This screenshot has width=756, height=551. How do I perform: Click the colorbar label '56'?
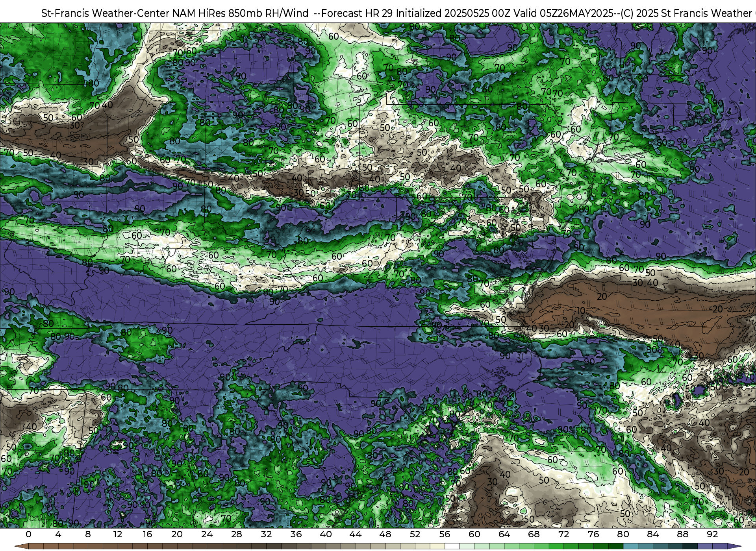[445, 534]
